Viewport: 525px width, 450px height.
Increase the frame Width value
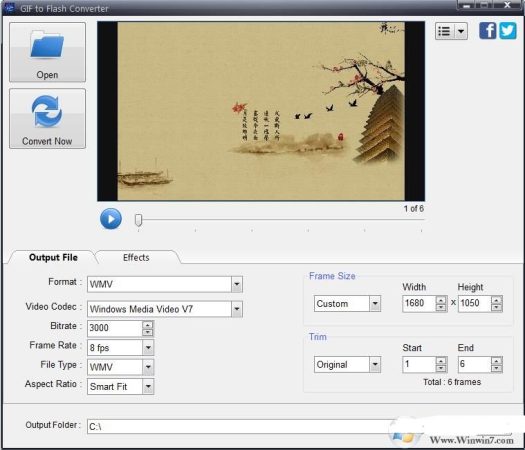pos(441,300)
